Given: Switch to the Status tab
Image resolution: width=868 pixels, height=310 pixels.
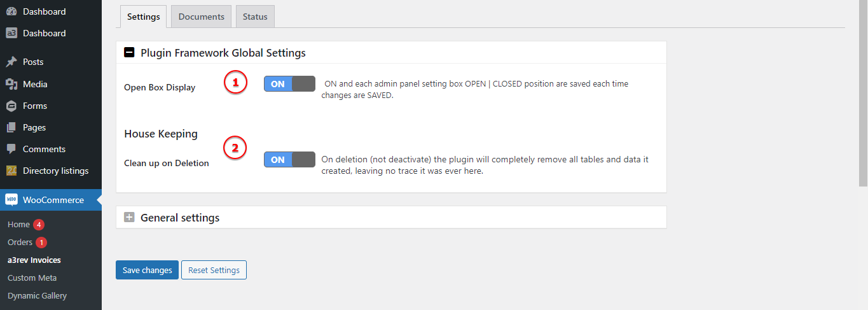Looking at the screenshot, I should click(x=255, y=17).
